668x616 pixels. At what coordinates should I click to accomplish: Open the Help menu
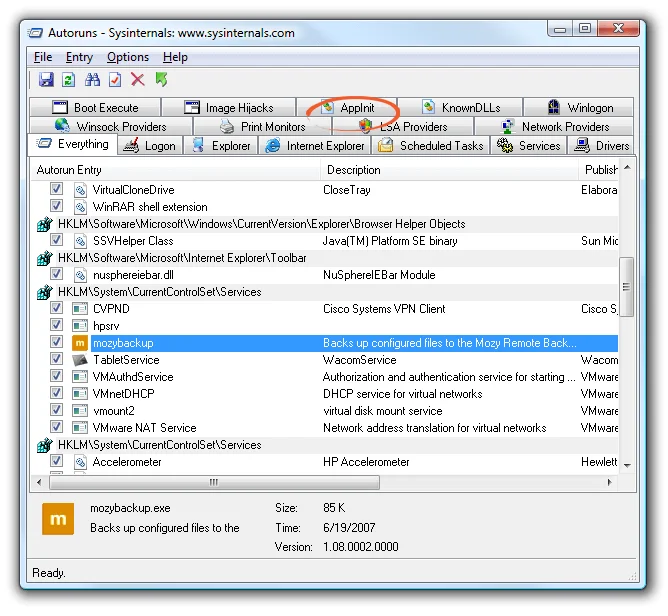click(175, 57)
